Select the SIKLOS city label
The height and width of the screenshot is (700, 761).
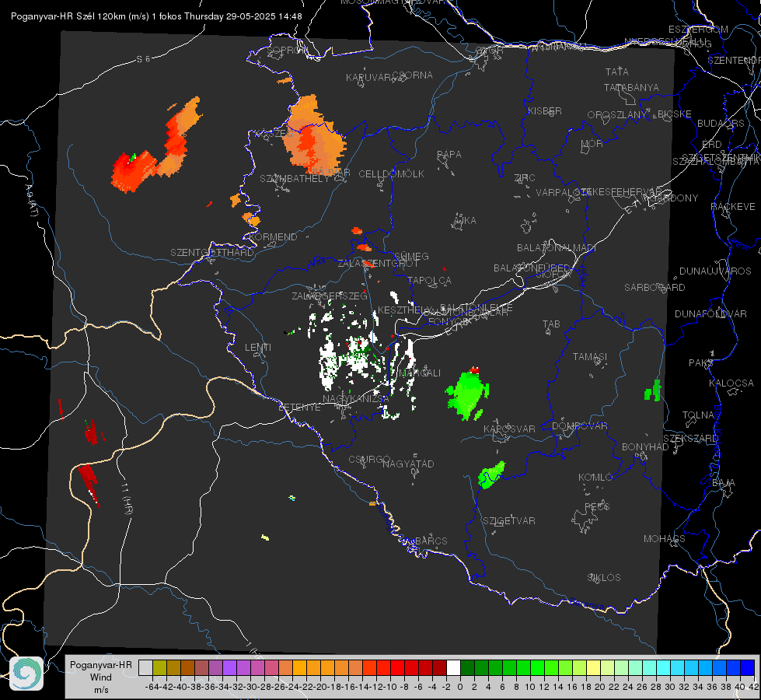(604, 578)
